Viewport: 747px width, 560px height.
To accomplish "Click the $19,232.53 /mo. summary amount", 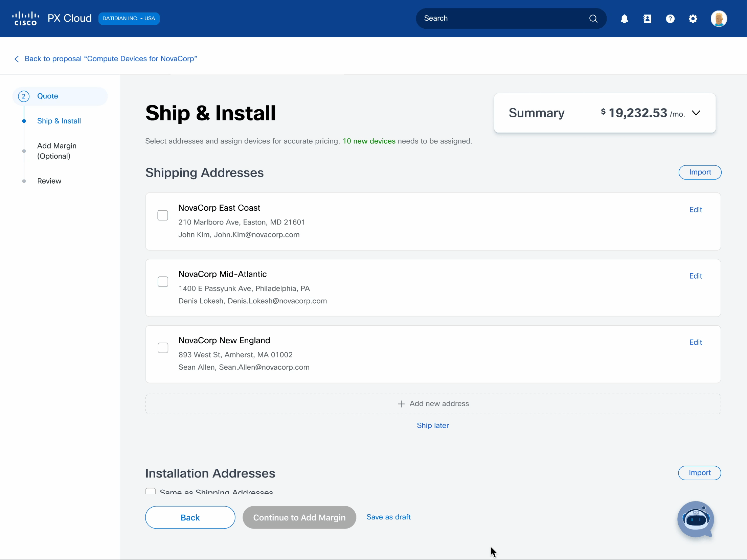I will pyautogui.click(x=643, y=113).
